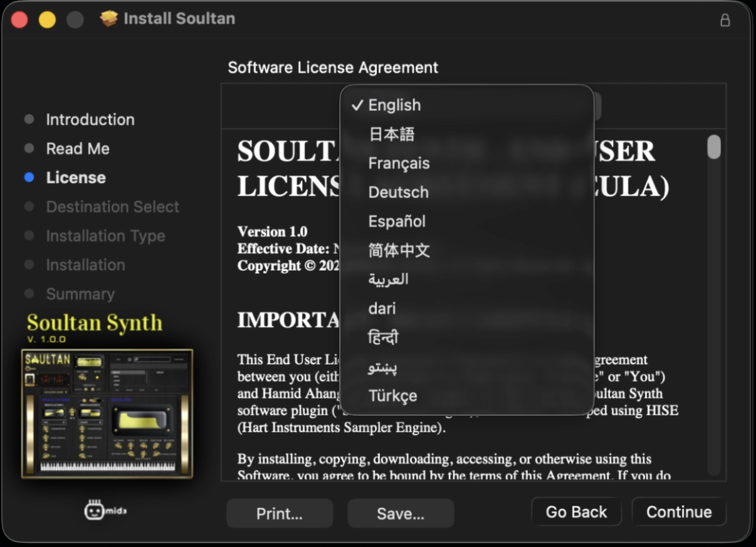Click the Software License Agreement heading

pos(333,67)
